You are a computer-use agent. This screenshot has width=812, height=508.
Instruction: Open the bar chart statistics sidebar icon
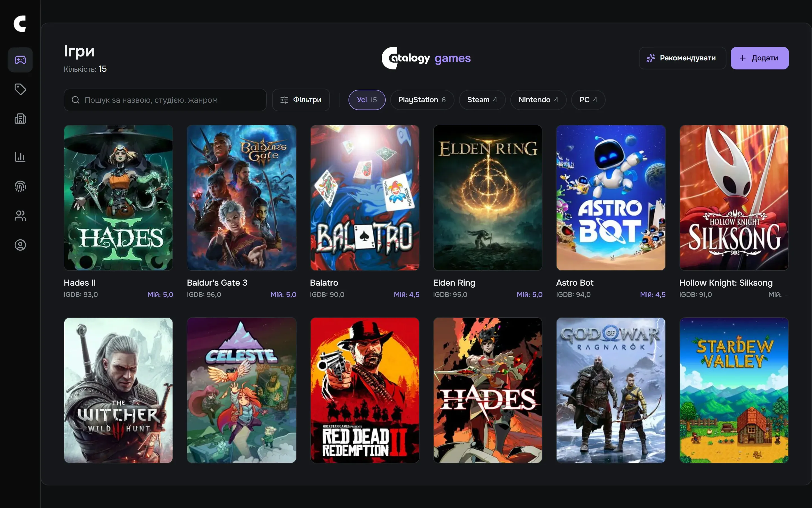coord(20,157)
